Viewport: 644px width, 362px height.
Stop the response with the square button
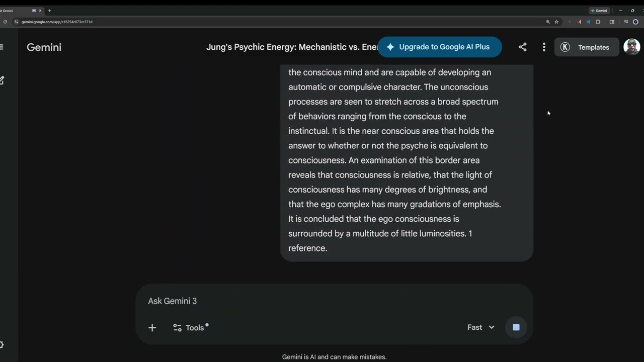point(516,327)
